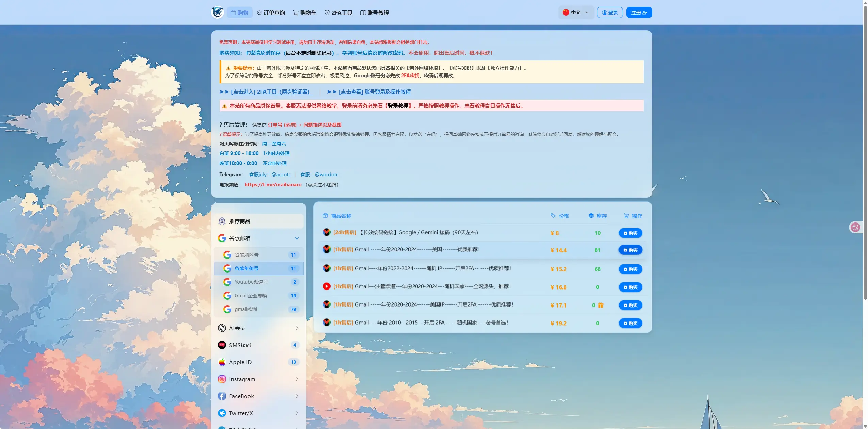Image resolution: width=868 pixels, height=429 pixels.
Task: Click the Google icon beside 谷歌地区号
Action: (227, 255)
